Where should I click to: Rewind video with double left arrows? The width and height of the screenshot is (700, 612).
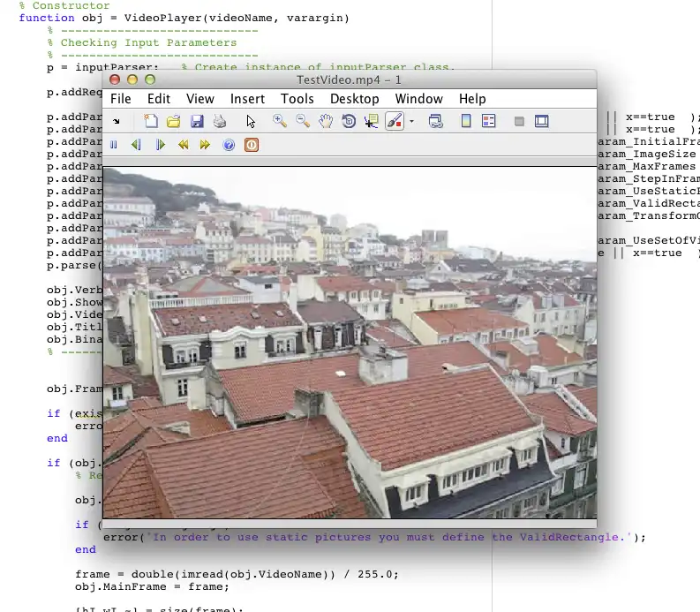click(x=183, y=145)
